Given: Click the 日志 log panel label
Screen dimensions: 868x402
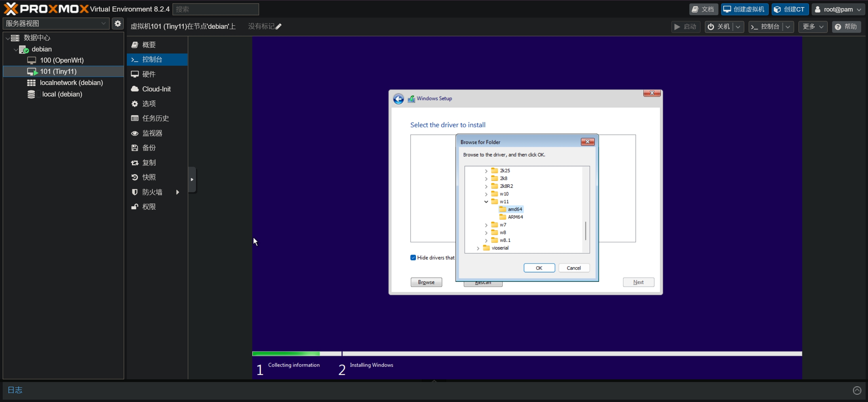Looking at the screenshot, I should (x=15, y=390).
